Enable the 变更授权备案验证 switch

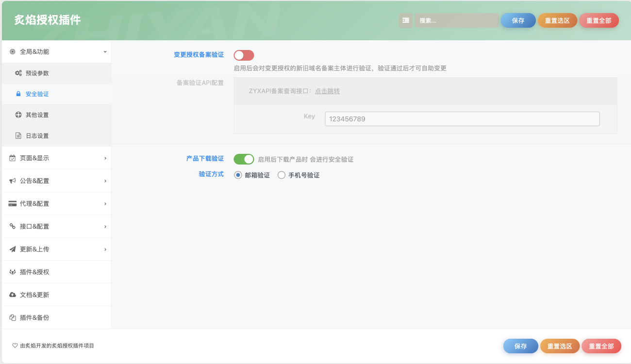pyautogui.click(x=244, y=55)
